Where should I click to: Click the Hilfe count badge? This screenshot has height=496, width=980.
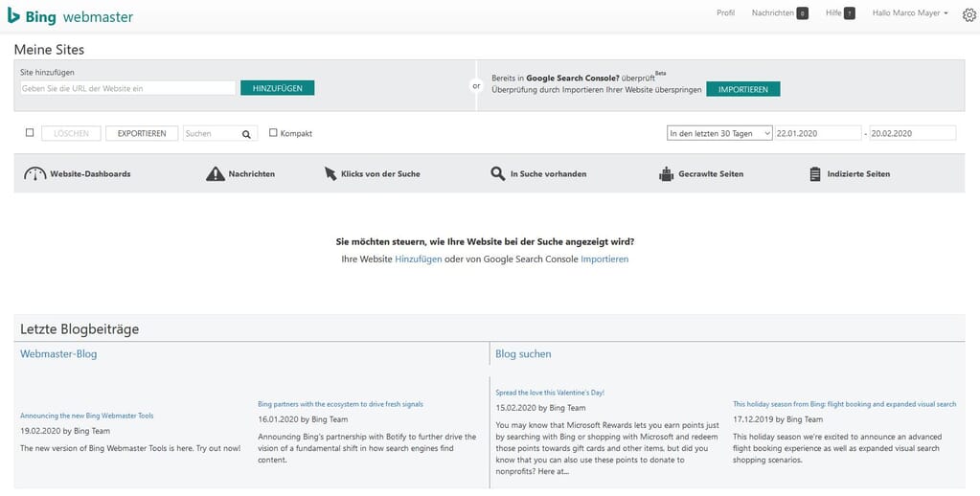[849, 13]
